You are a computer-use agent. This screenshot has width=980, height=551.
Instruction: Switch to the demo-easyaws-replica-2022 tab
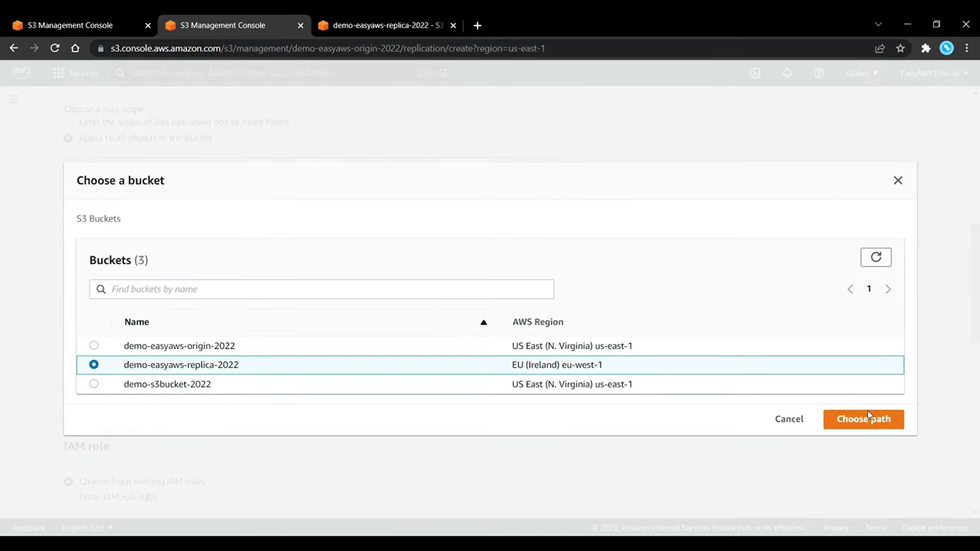pyautogui.click(x=388, y=25)
